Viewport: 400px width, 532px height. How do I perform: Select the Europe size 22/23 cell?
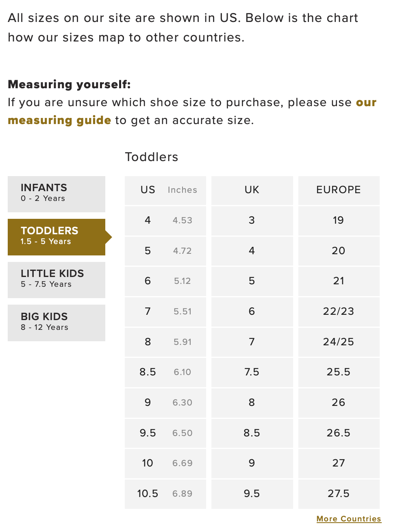[x=339, y=312]
